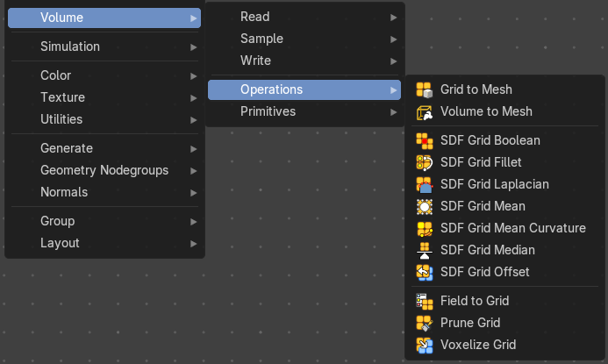The image size is (608, 364).
Task: Click the Voxelize Grid icon
Action: (425, 345)
